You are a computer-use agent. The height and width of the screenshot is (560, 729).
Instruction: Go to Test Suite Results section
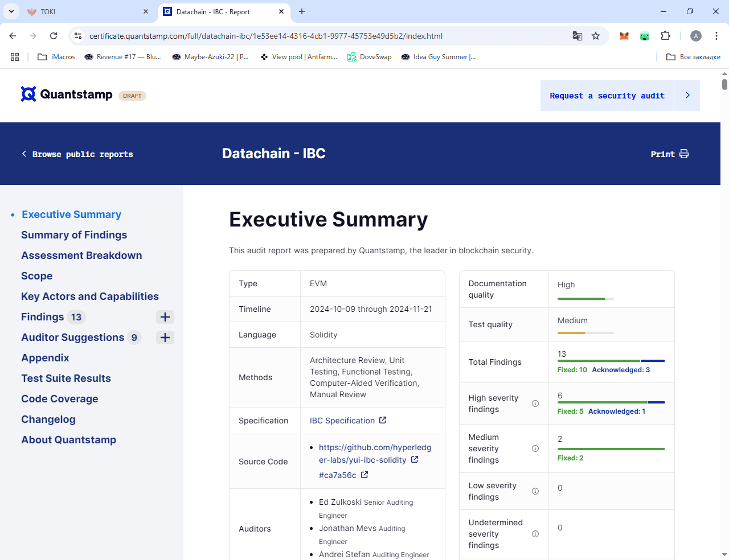click(66, 378)
